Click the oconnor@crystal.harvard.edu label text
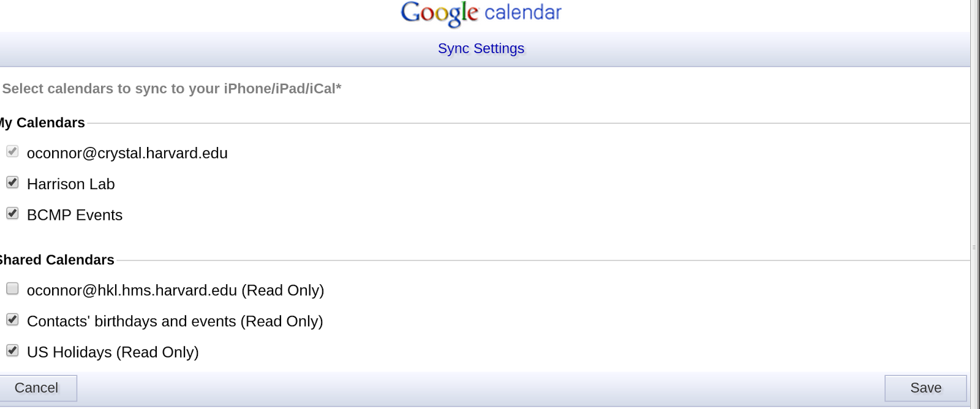This screenshot has width=980, height=409. pyautogui.click(x=127, y=153)
